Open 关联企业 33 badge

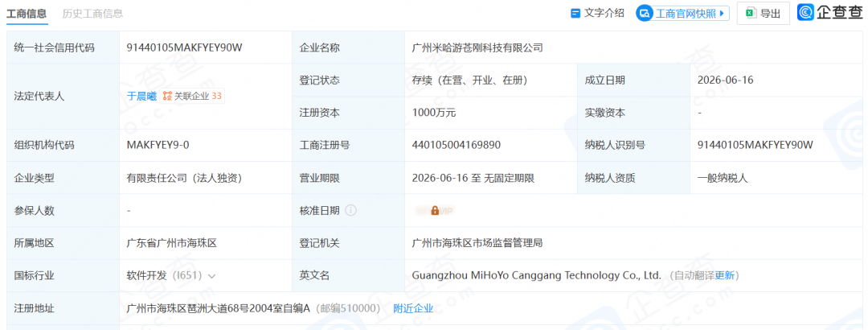(x=192, y=96)
